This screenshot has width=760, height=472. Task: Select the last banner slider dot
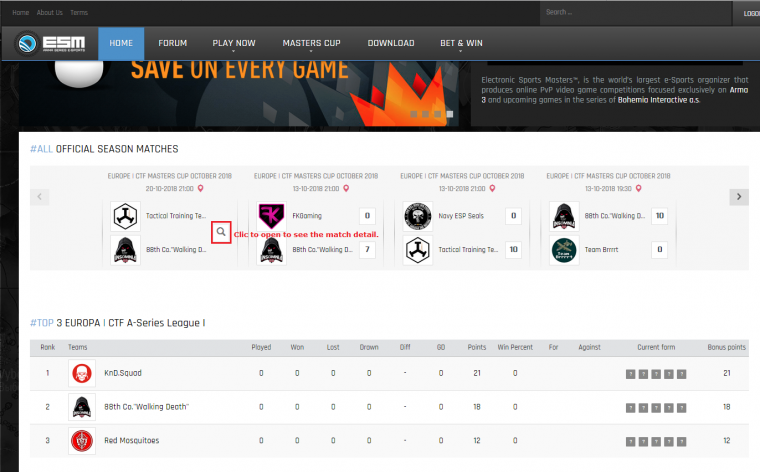pyautogui.click(x=450, y=114)
